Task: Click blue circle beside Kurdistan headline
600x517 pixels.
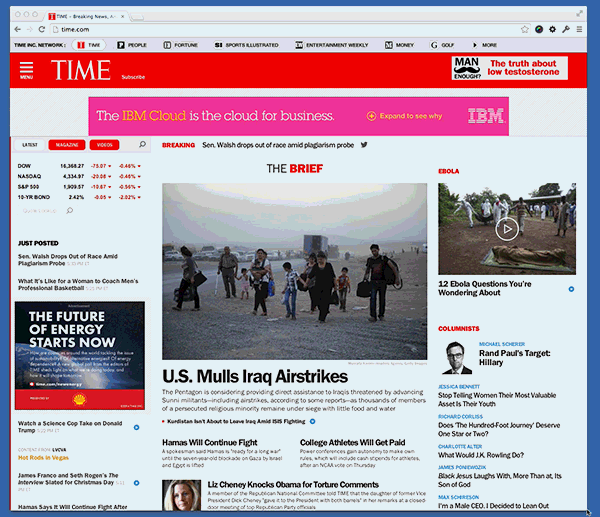Action: pyautogui.click(x=312, y=421)
